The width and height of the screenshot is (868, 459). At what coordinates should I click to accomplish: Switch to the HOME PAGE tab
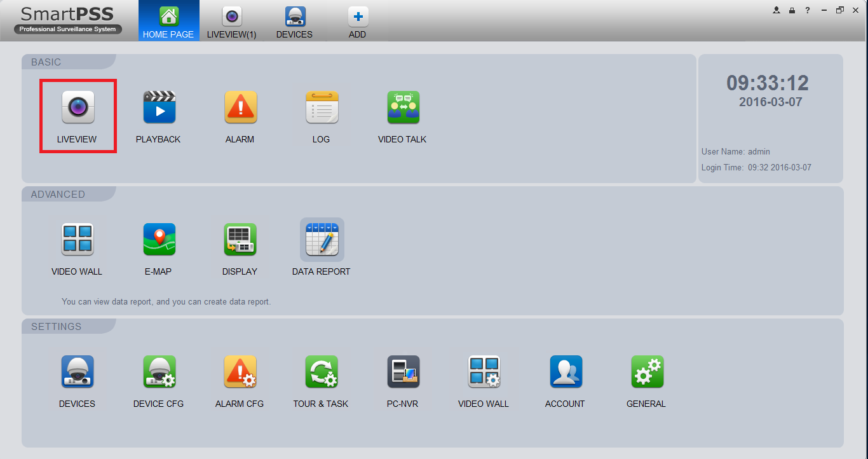point(168,21)
